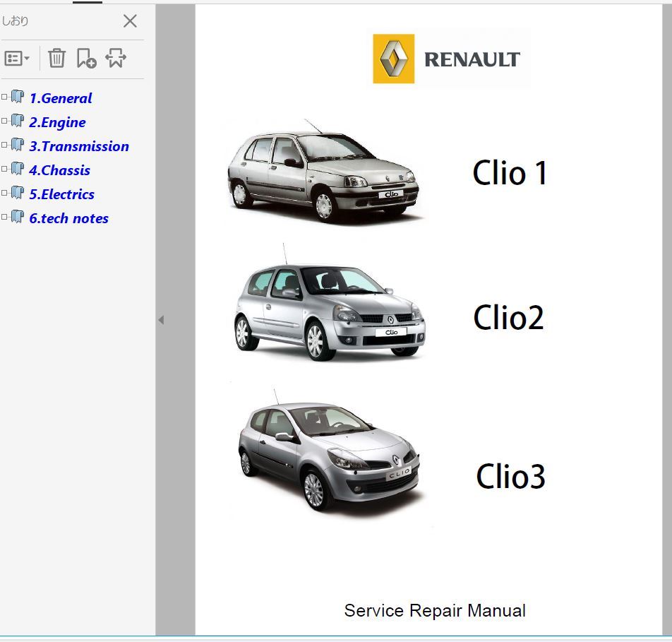Click the Clio 1 car image
This screenshot has width=672, height=642.
(x=324, y=172)
